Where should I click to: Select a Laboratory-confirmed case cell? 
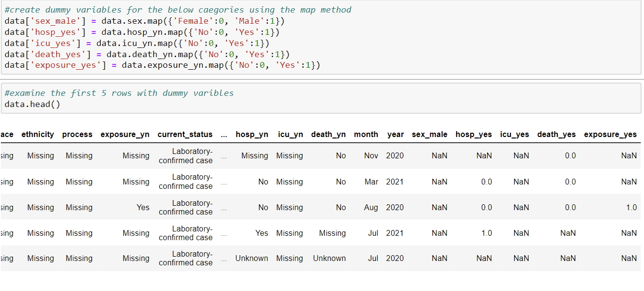click(185, 155)
